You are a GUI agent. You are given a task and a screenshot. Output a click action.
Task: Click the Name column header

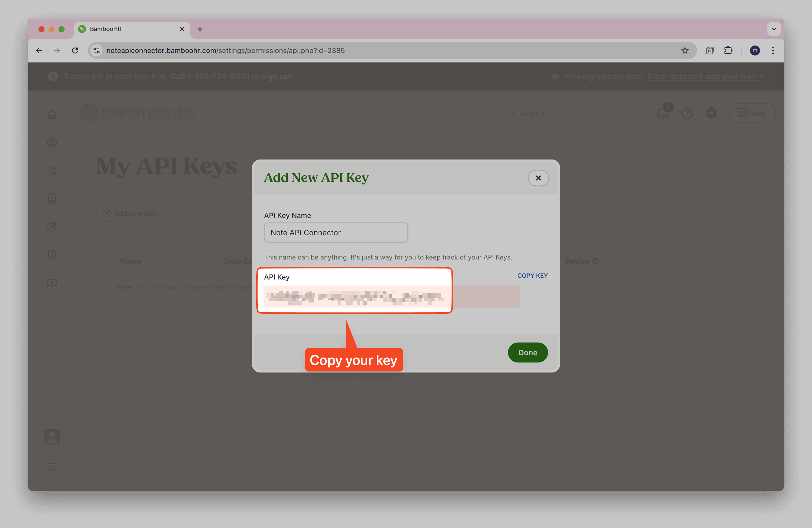(x=130, y=261)
